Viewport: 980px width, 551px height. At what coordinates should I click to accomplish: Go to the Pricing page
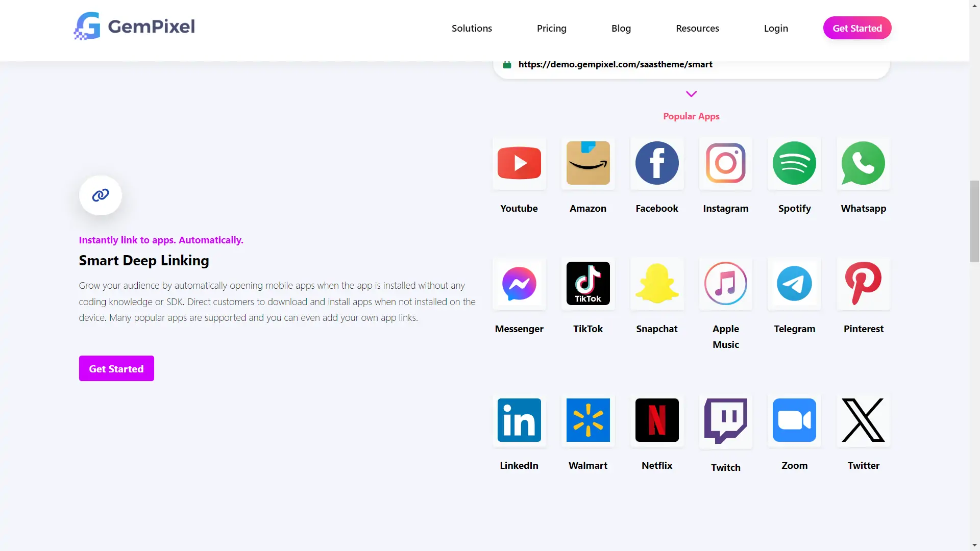click(x=551, y=29)
